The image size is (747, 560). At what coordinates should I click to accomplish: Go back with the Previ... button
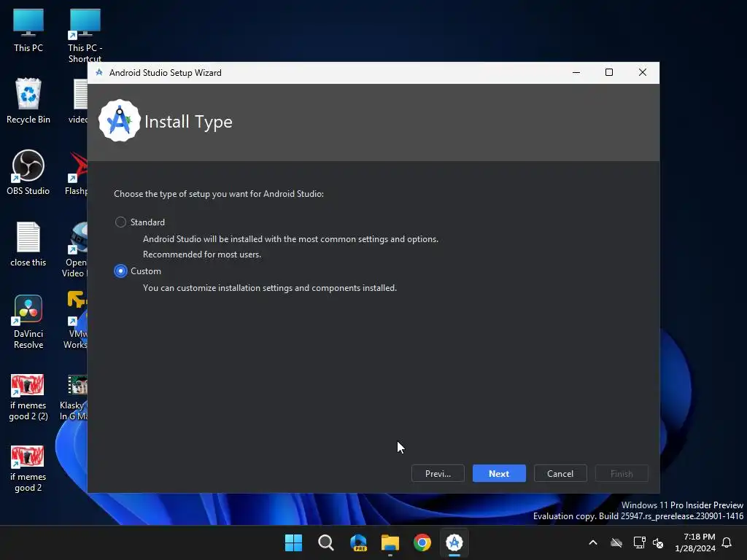(438, 473)
